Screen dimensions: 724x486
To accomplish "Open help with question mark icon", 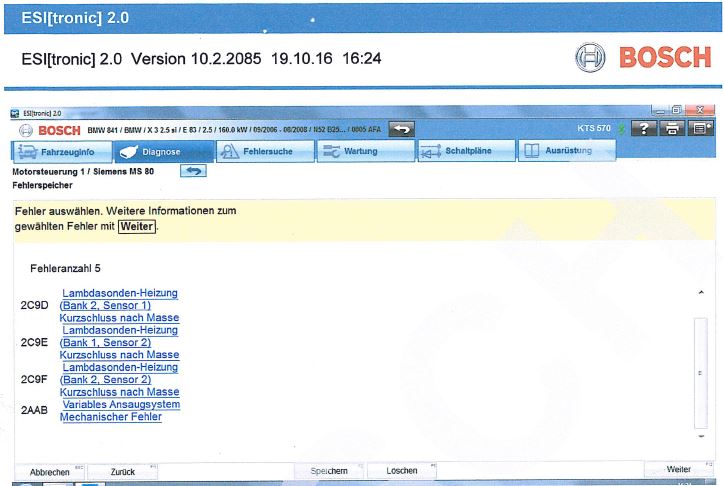I will [x=644, y=128].
